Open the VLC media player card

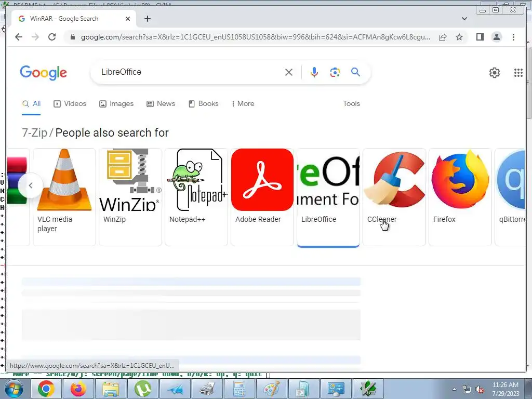pos(64,197)
